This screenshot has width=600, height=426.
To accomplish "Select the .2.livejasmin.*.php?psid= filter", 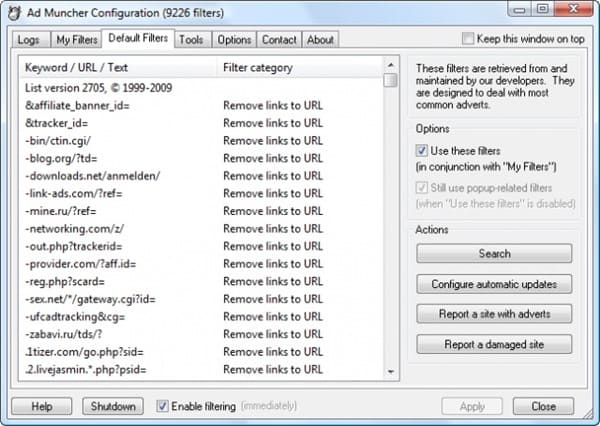I will click(x=201, y=370).
